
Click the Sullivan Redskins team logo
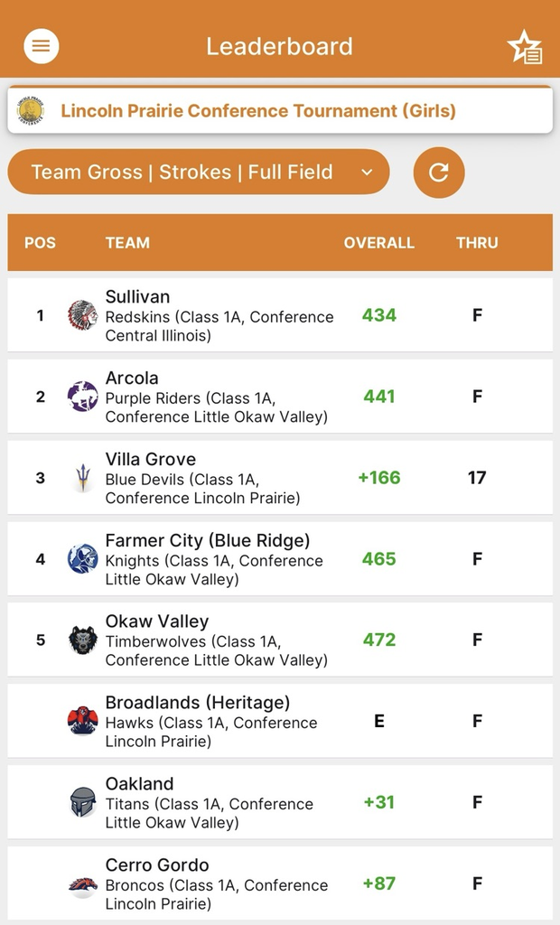[x=82, y=315]
